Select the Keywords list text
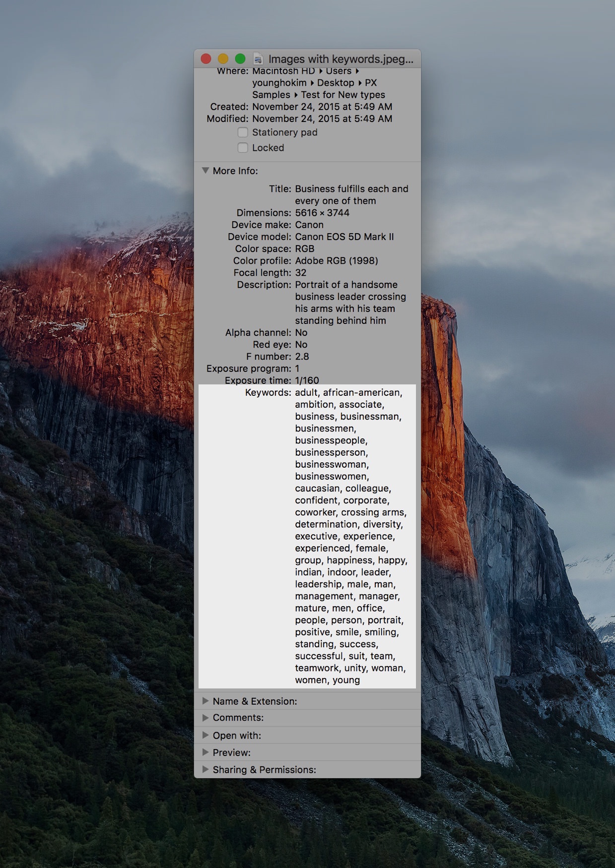615x868 pixels. [351, 536]
